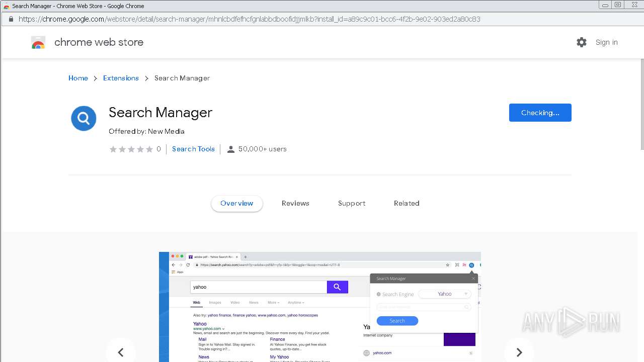The image size is (644, 362).
Task: Click the rating count '0'
Action: point(158,149)
